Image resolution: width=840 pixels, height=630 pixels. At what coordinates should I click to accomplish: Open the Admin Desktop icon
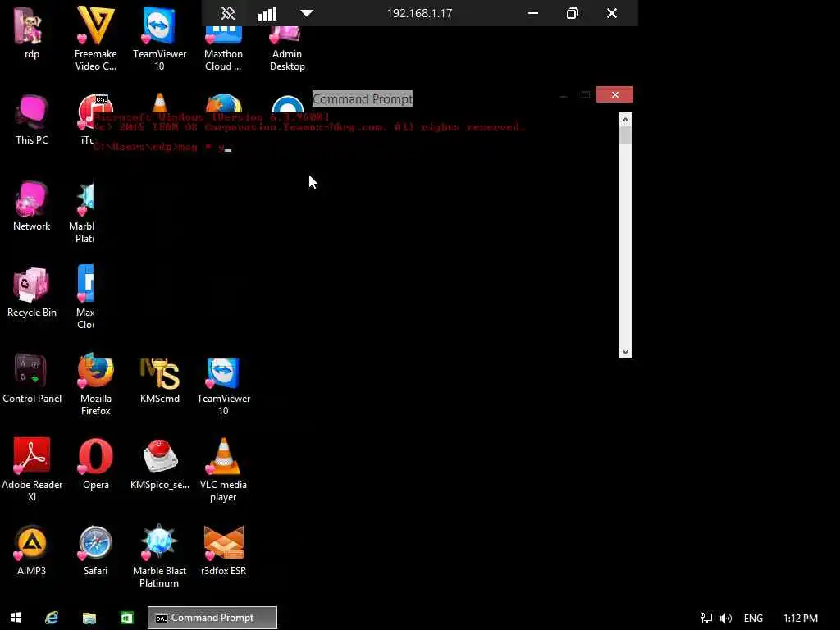287,48
